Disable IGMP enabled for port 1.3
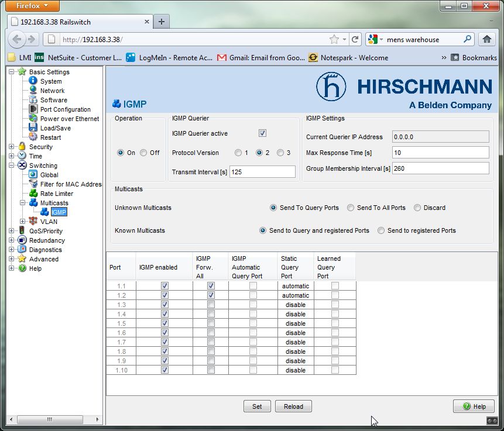 (164, 305)
